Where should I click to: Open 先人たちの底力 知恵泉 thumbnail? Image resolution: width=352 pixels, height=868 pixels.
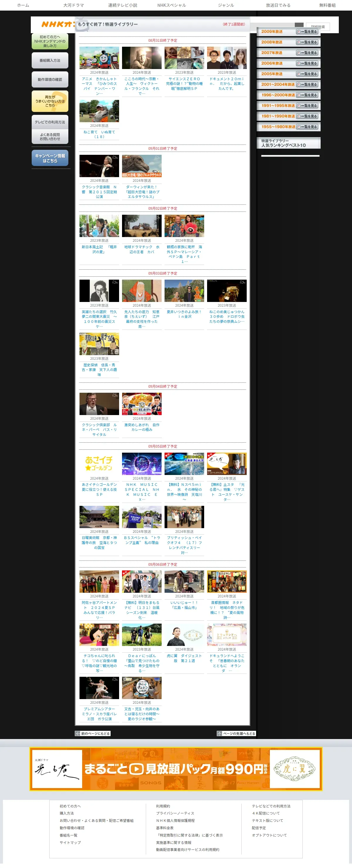click(142, 291)
